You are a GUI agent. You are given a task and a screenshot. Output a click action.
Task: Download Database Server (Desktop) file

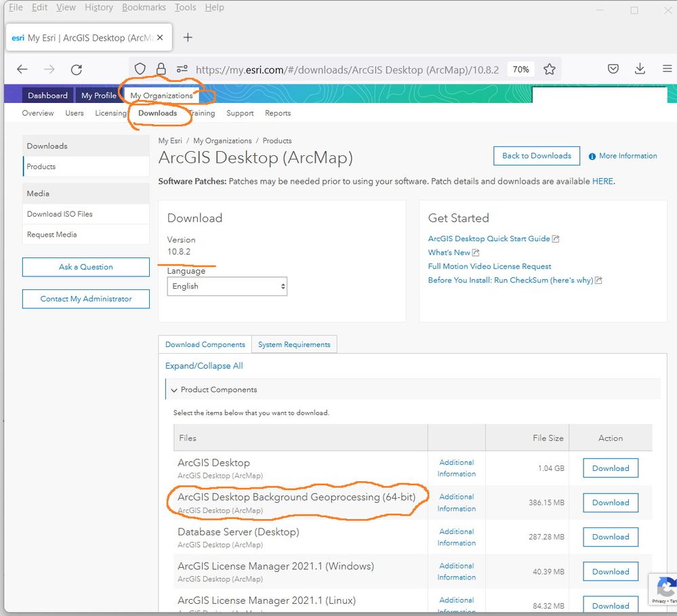(x=611, y=537)
